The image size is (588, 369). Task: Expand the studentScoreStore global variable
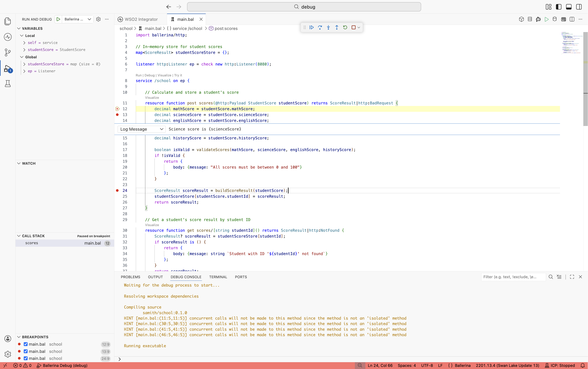tap(24, 64)
